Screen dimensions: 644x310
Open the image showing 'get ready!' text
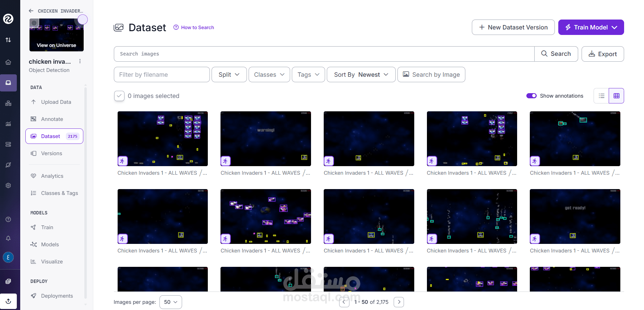[x=575, y=216]
